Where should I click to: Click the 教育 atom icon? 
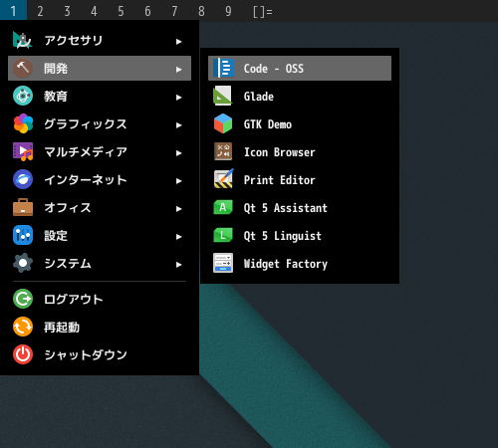click(x=23, y=96)
